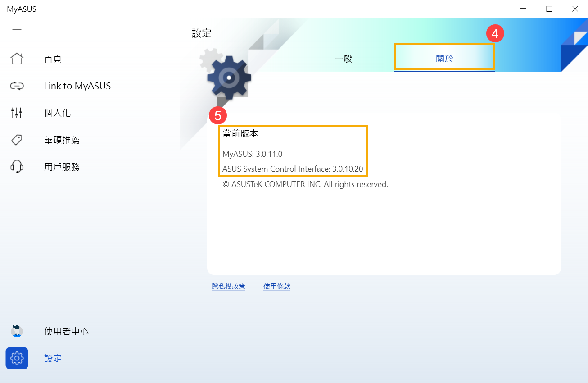Click the ASUSTeK copyright notice text
The width and height of the screenshot is (588, 383).
[x=305, y=184]
